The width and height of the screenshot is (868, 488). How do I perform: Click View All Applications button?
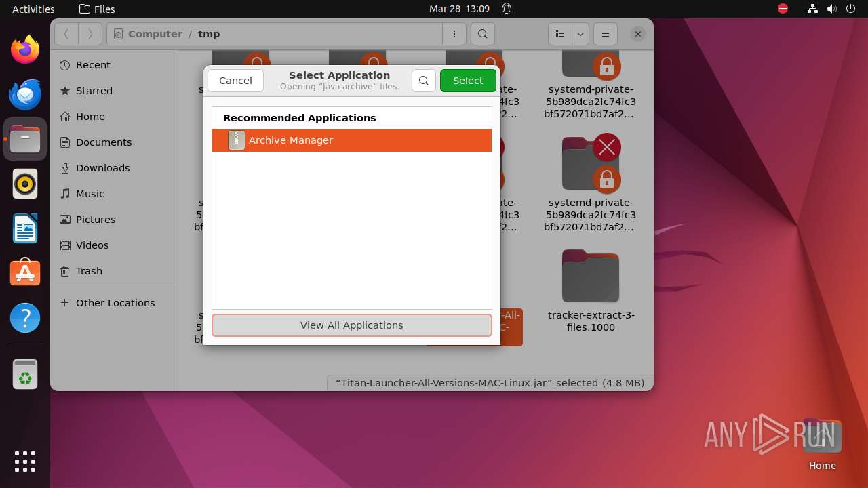point(352,325)
